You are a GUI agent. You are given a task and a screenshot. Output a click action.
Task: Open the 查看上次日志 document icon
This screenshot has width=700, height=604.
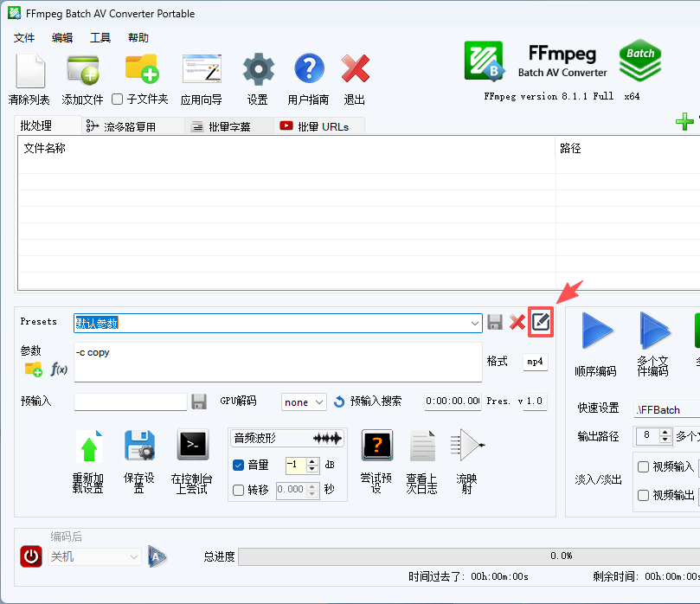422,446
